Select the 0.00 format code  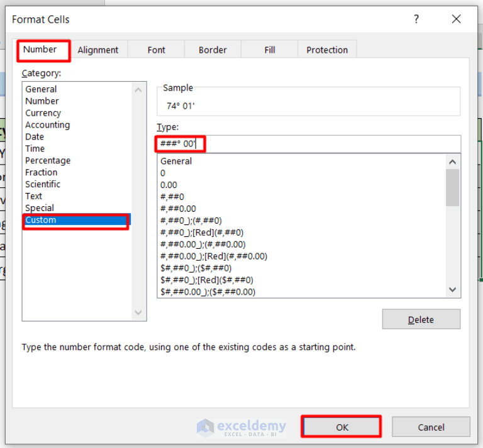302,185
